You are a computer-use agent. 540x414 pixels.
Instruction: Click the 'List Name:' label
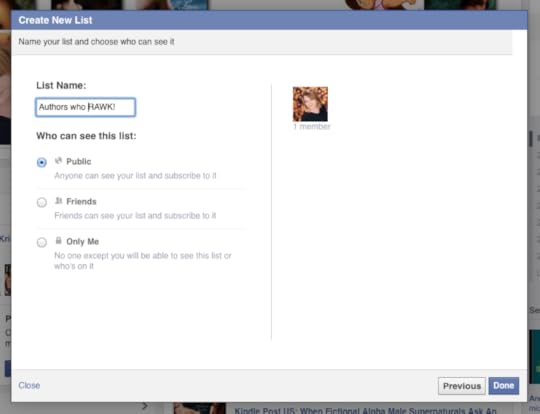coord(61,85)
